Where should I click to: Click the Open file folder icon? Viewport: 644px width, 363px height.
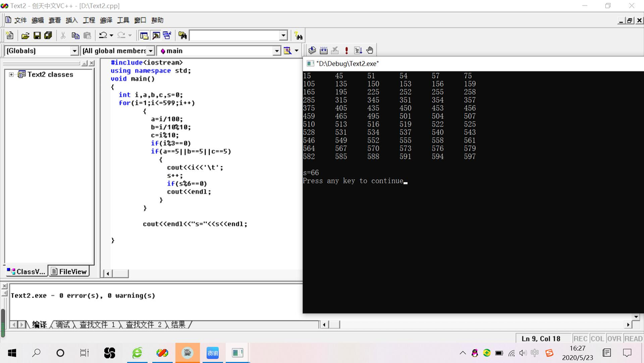tap(25, 36)
